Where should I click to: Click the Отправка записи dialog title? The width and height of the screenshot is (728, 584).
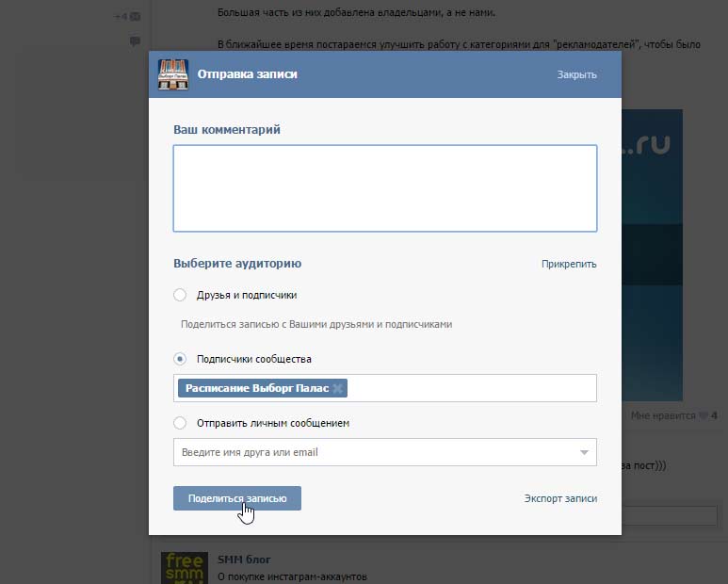tap(247, 74)
